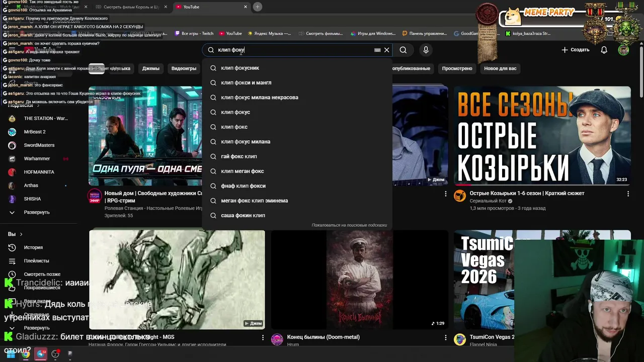Click "Пожаловаться на поисковые подсказки" link
This screenshot has width=644, height=362.
point(349,225)
